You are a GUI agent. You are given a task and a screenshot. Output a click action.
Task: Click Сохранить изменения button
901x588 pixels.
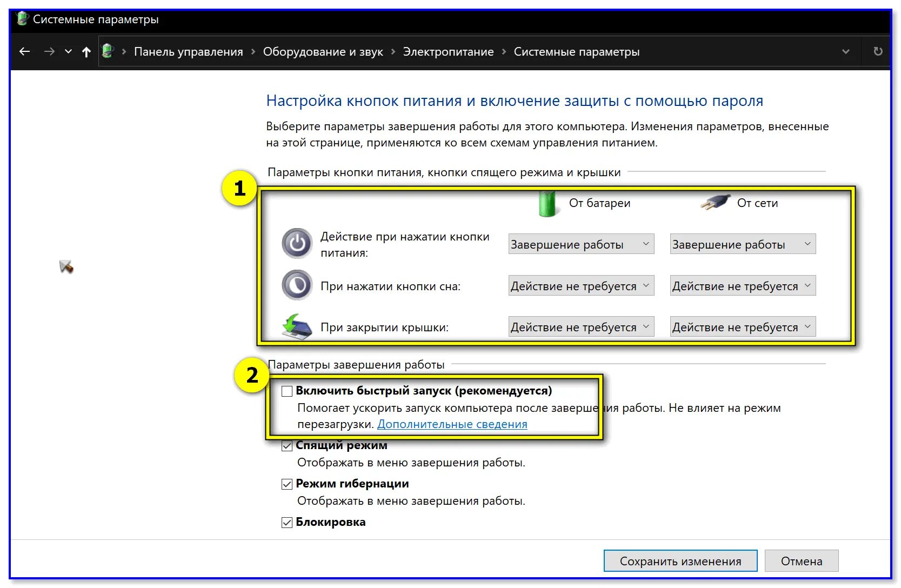tap(680, 561)
